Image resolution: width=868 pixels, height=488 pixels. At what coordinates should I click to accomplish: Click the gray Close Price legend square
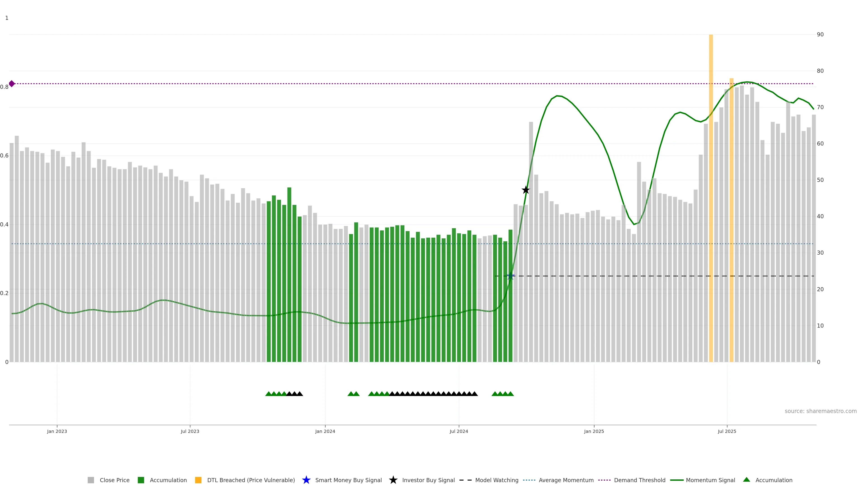click(x=91, y=480)
